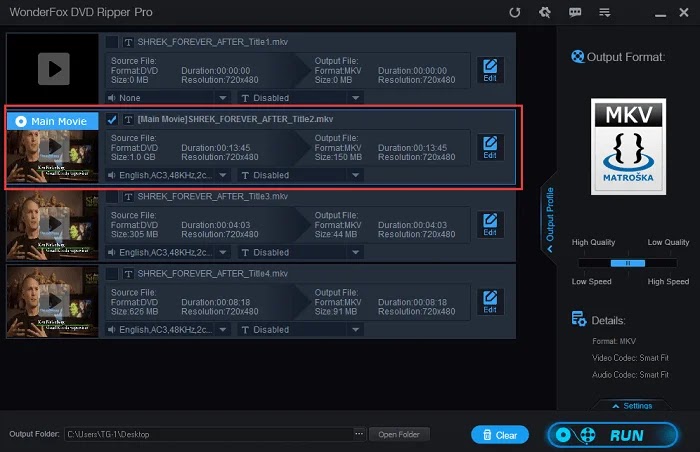Click the Output Folder path field

coord(209,434)
